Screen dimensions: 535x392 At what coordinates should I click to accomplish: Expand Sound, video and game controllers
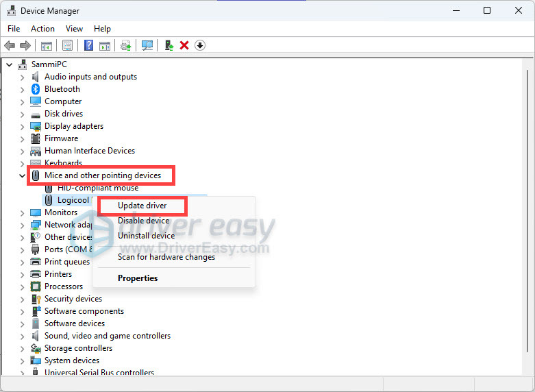click(22, 336)
